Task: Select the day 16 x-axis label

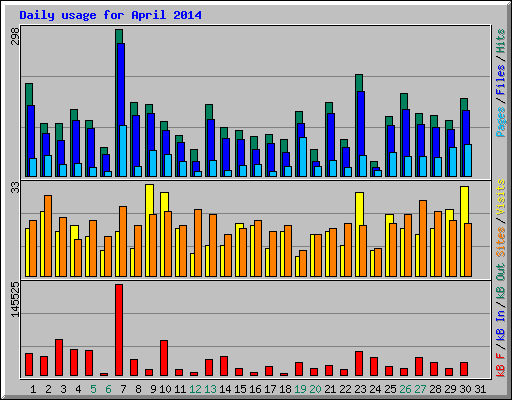Action: coord(255,389)
